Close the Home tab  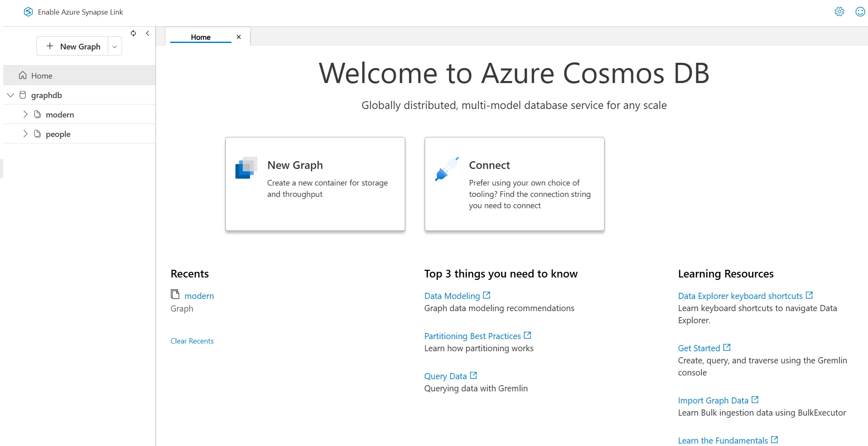(x=239, y=37)
